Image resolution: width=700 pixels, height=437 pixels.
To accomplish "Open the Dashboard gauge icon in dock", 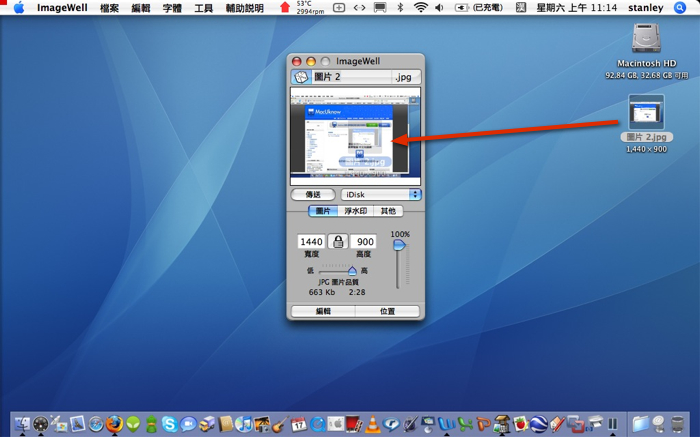I will [x=41, y=423].
